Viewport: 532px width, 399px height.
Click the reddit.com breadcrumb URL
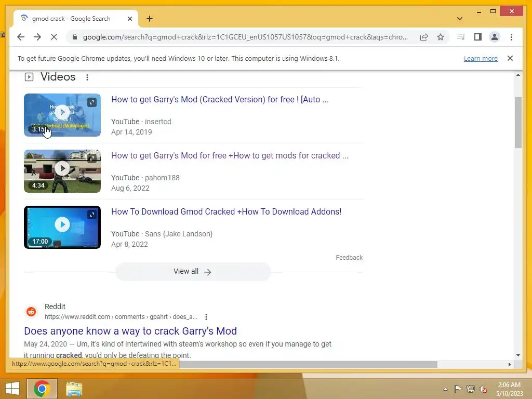click(x=121, y=317)
